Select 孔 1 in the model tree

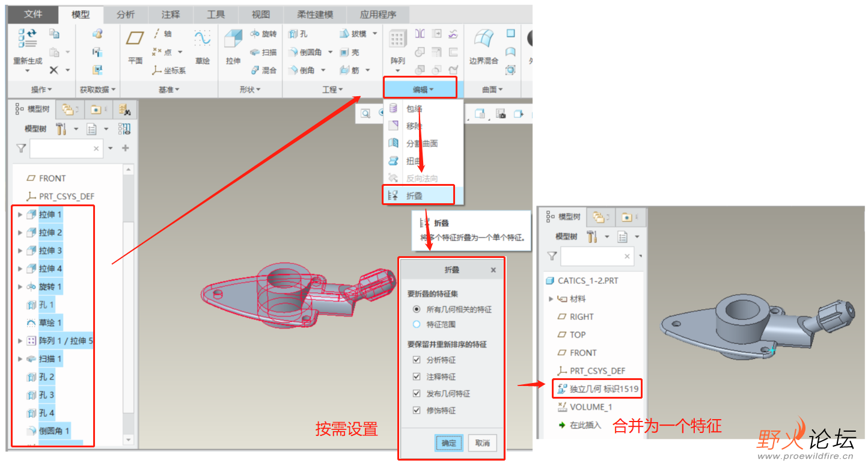click(x=40, y=305)
